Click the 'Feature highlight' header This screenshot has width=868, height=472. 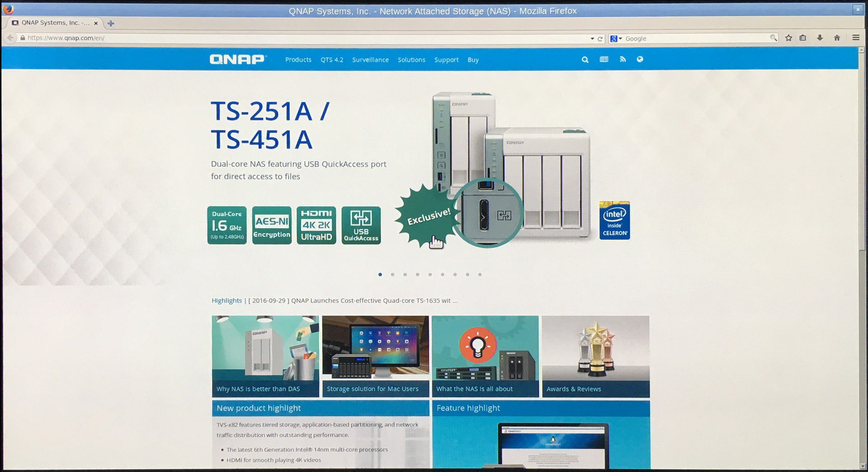[x=541, y=408]
